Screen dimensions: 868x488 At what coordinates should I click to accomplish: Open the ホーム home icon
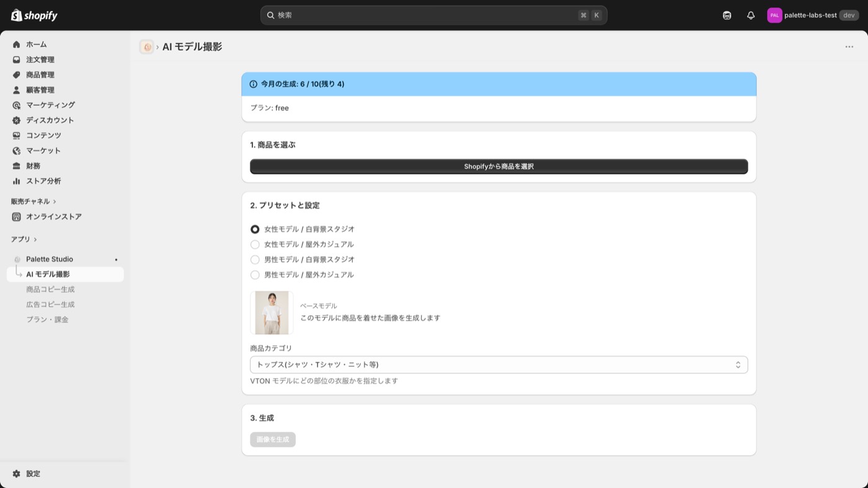click(x=17, y=45)
